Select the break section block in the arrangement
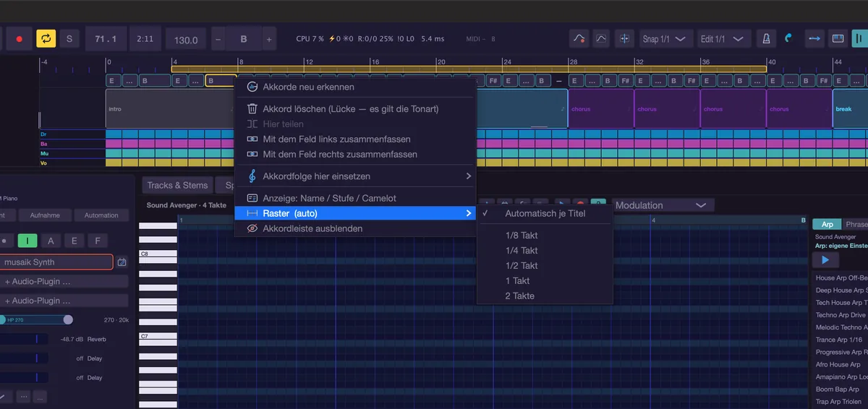This screenshot has width=868, height=409. [x=850, y=109]
